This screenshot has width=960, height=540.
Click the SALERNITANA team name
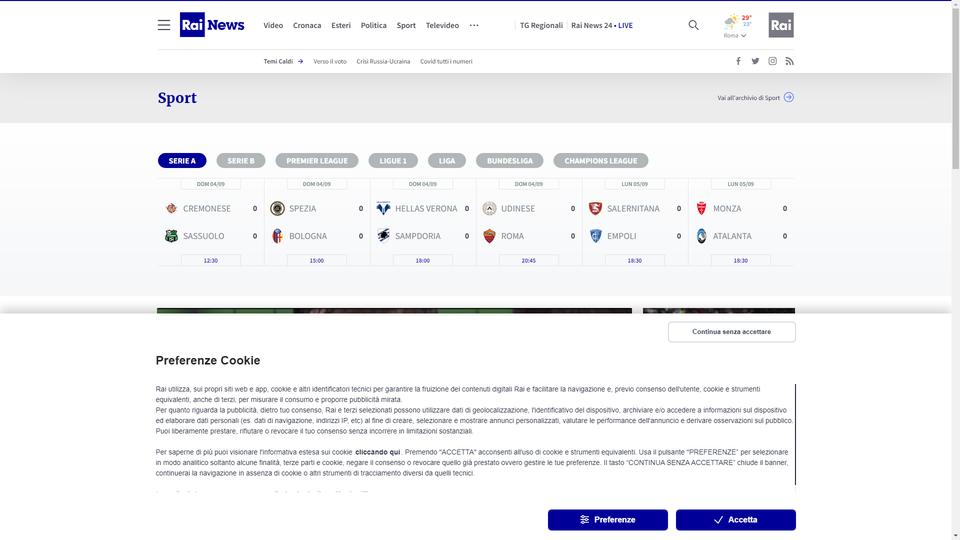coord(633,208)
